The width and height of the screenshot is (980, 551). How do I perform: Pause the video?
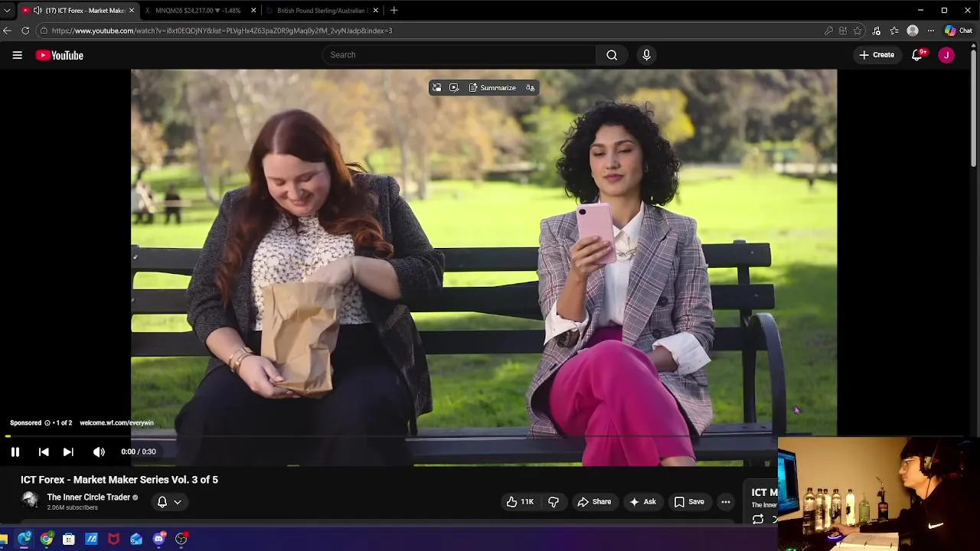coord(15,452)
